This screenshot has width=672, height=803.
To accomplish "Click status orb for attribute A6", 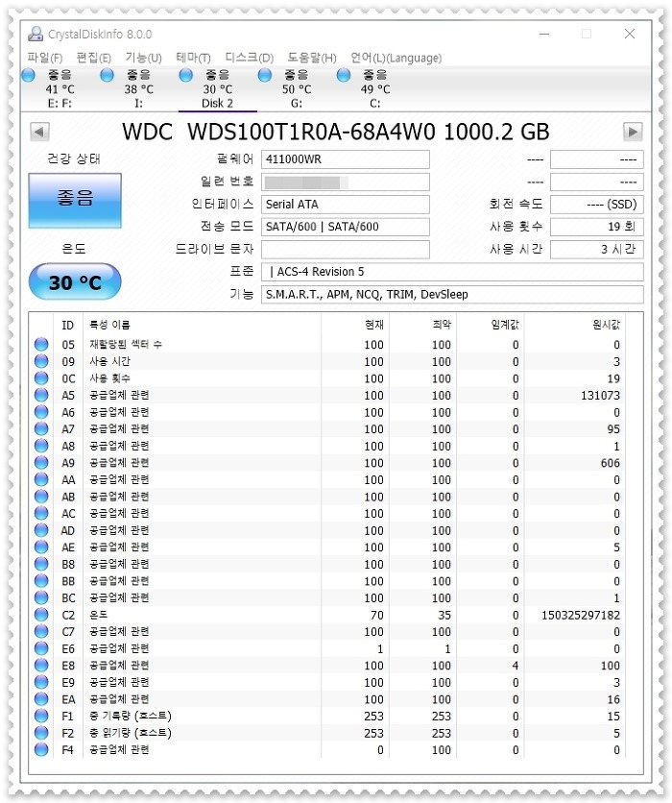I will 41,412.
